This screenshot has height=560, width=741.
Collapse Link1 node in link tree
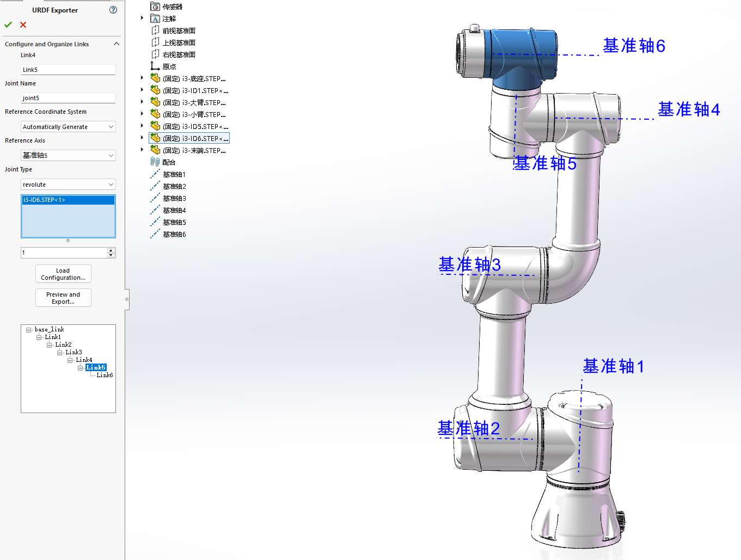pos(39,337)
